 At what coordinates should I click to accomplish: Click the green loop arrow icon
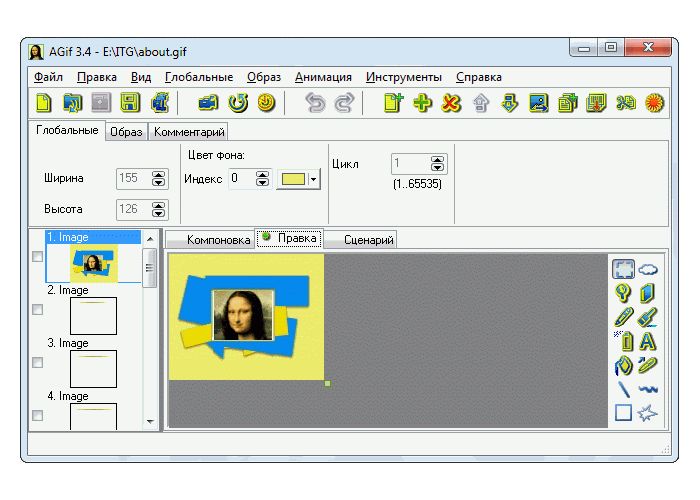point(238,103)
